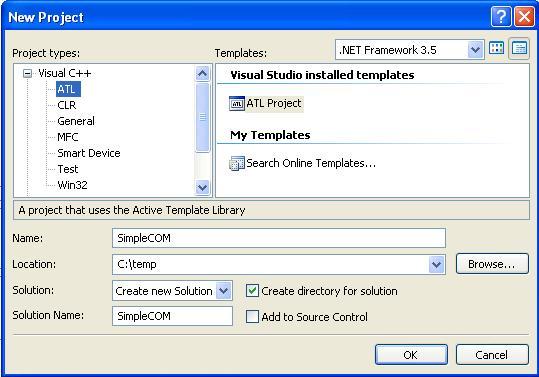Toggle Create directory for solution checkbox
Screen dimensions: 539x377
pos(252,291)
